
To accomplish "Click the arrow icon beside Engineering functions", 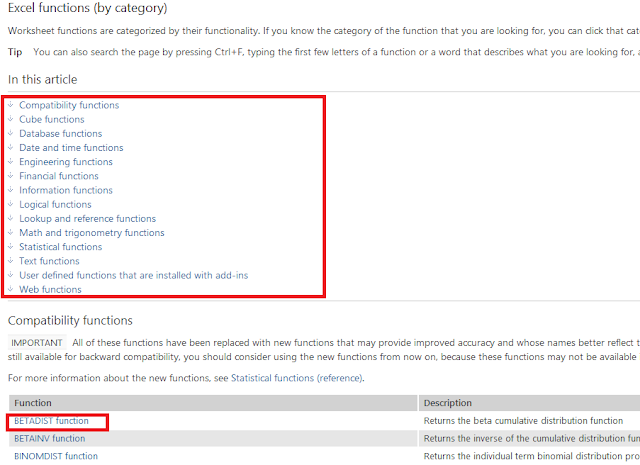I will [11, 162].
